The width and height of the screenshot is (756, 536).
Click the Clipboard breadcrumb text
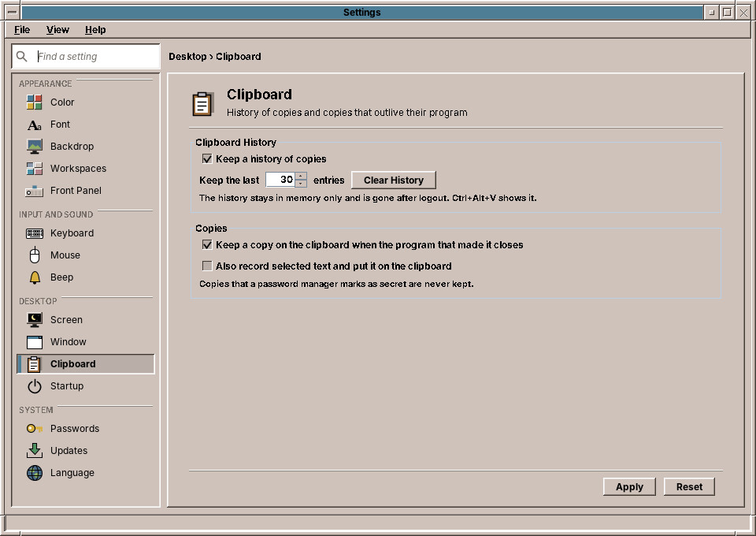238,57
